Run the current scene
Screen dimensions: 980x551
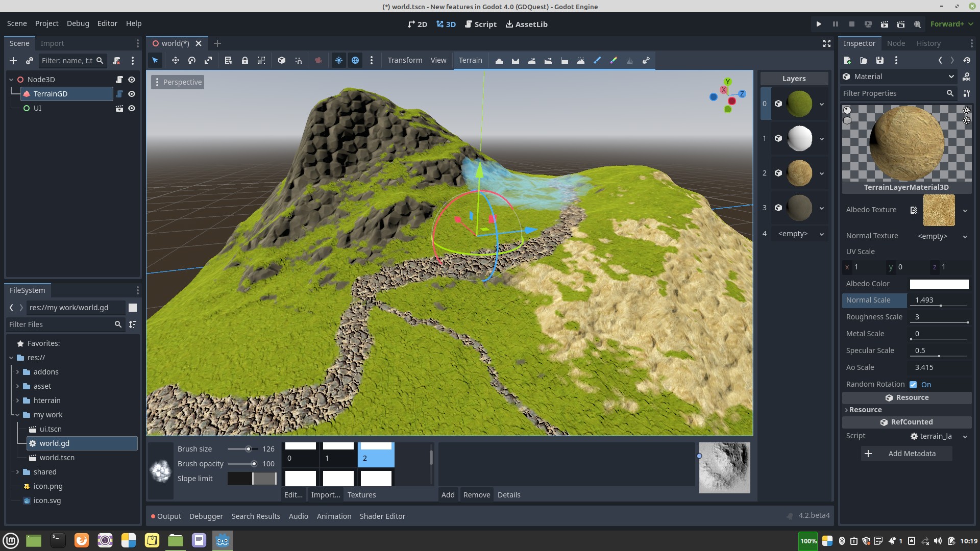tap(884, 24)
